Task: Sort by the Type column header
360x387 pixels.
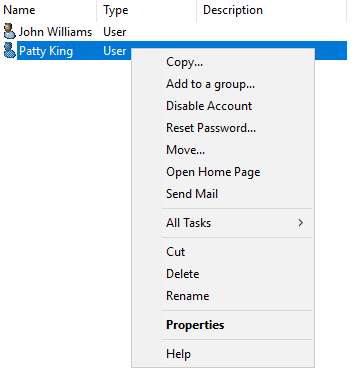Action: (x=147, y=10)
